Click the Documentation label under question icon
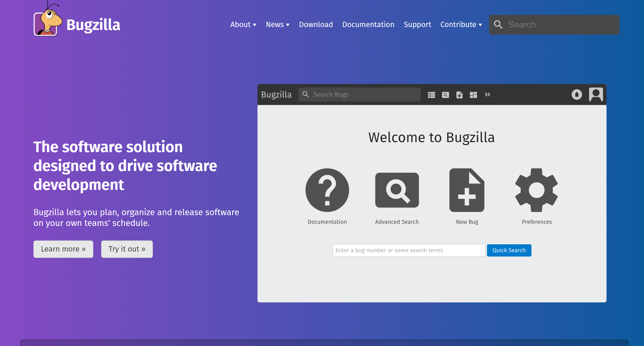This screenshot has width=644, height=346. tap(327, 222)
